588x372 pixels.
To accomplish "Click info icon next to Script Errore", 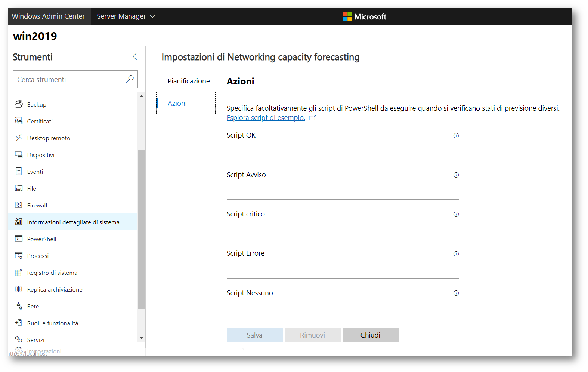I will pos(456,254).
